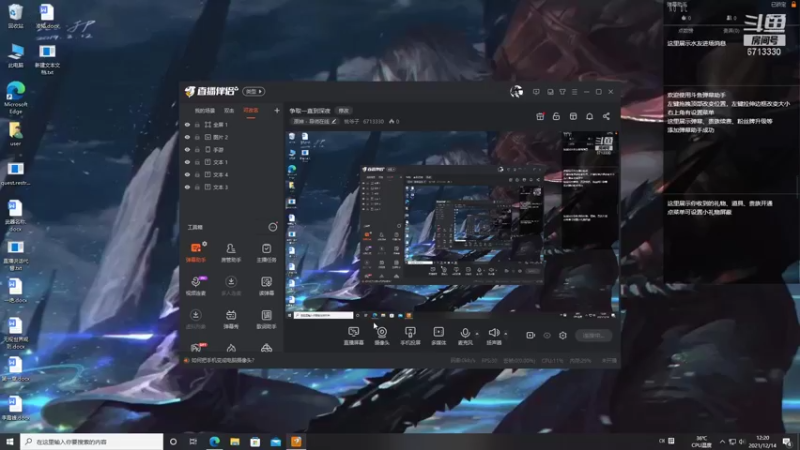The width and height of the screenshot is (800, 450).
Task: Lock the 全屏 1 layer
Action: pyautogui.click(x=197, y=124)
